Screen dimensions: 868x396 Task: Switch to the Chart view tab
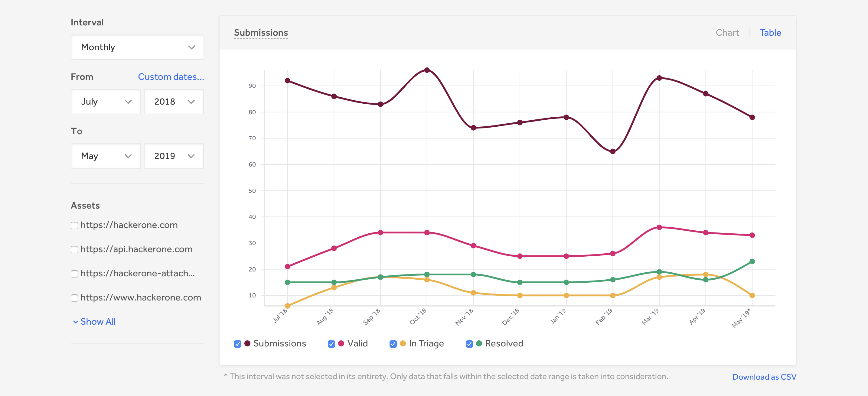point(727,33)
